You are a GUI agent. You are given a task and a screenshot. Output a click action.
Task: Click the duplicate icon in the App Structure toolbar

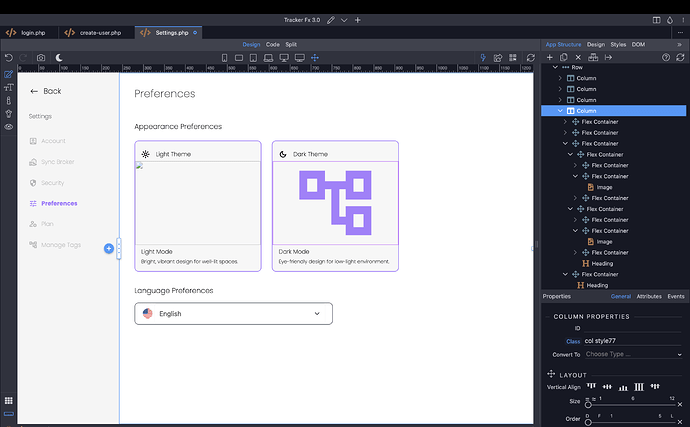(x=564, y=57)
